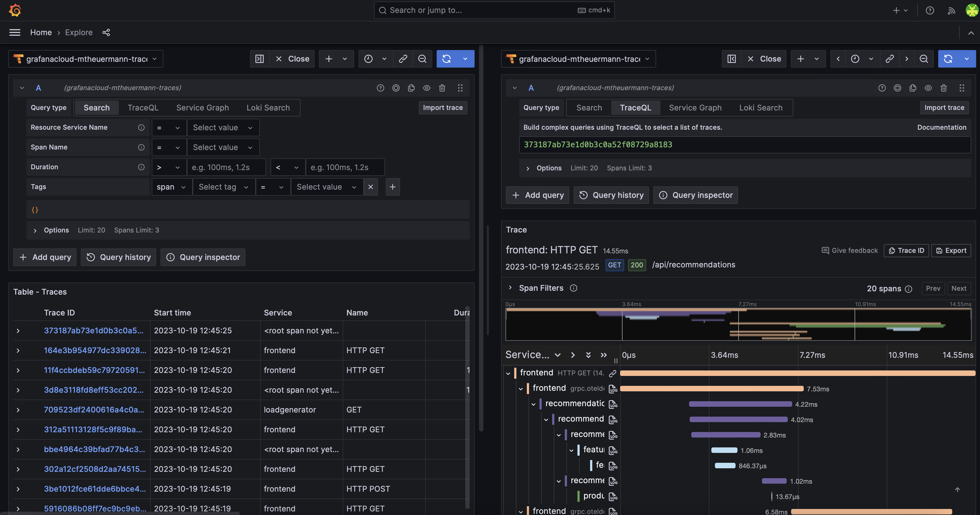Image resolution: width=980 pixels, height=515 pixels.
Task: Focus the top Search or jump to field
Action: pos(494,10)
